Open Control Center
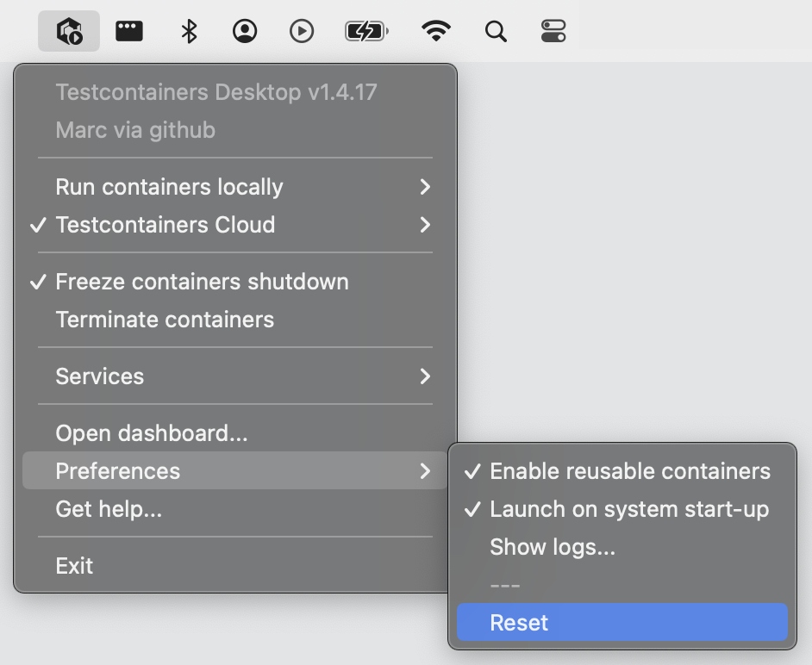This screenshot has width=812, height=665. [x=554, y=30]
